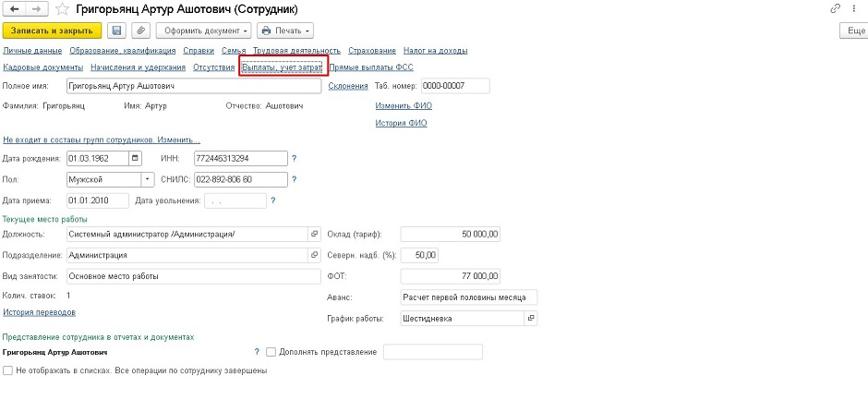The image size is (868, 400).
Task: Check the Не отображать в списках box
Action: point(8,370)
